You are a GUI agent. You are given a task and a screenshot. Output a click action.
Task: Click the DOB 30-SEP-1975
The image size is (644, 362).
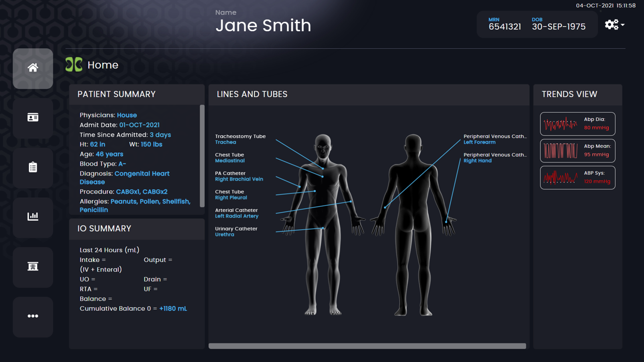point(558,27)
